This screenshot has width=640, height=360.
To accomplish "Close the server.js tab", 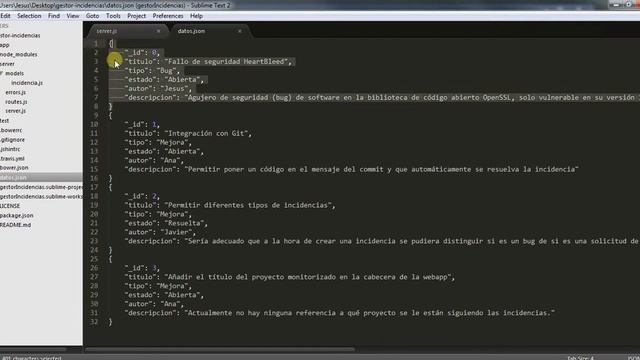I will [158, 31].
